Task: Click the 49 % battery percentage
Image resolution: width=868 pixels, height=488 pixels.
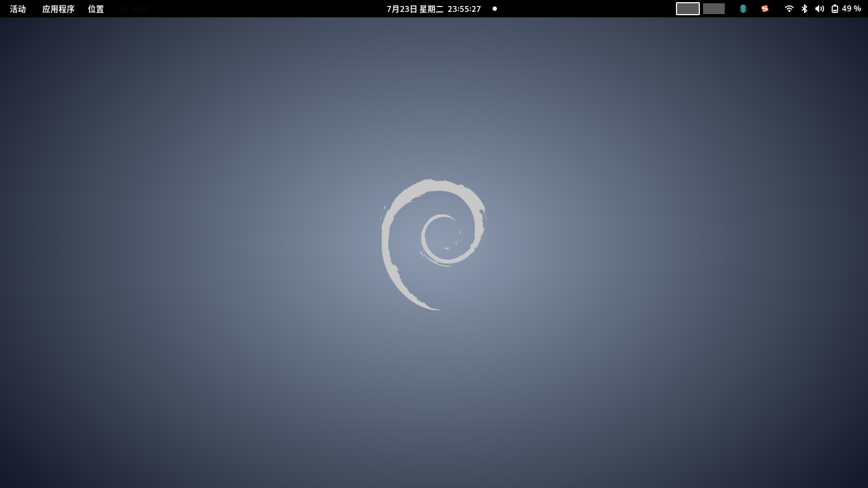Action: (851, 9)
